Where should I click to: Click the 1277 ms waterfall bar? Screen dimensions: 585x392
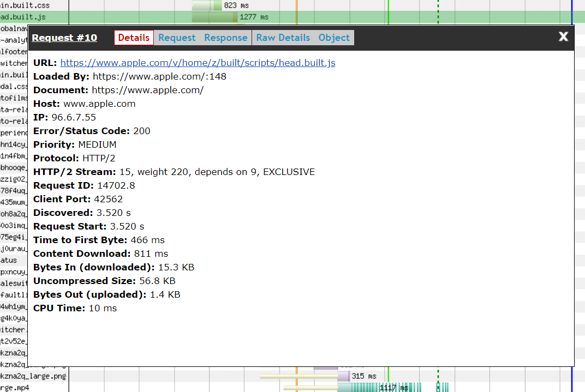215,17
